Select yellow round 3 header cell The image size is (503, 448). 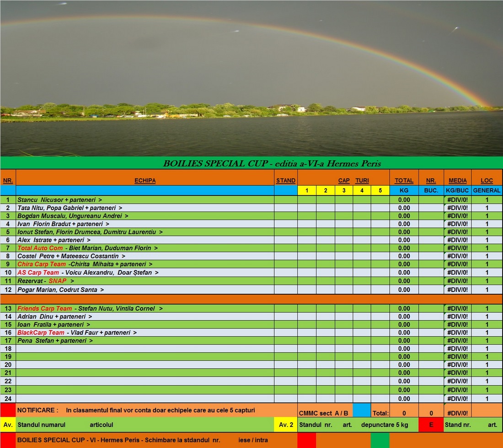click(x=344, y=190)
